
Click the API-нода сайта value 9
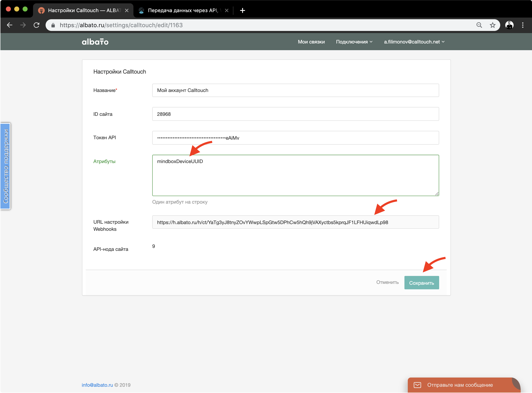[153, 246]
